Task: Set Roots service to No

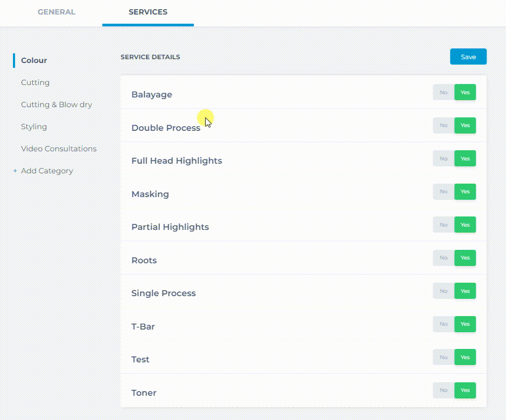Action: click(444, 258)
